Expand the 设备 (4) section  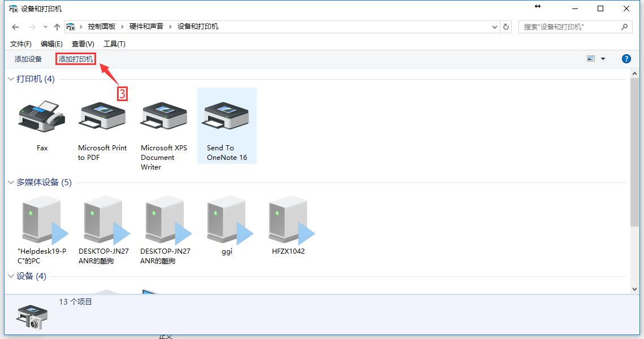10,276
